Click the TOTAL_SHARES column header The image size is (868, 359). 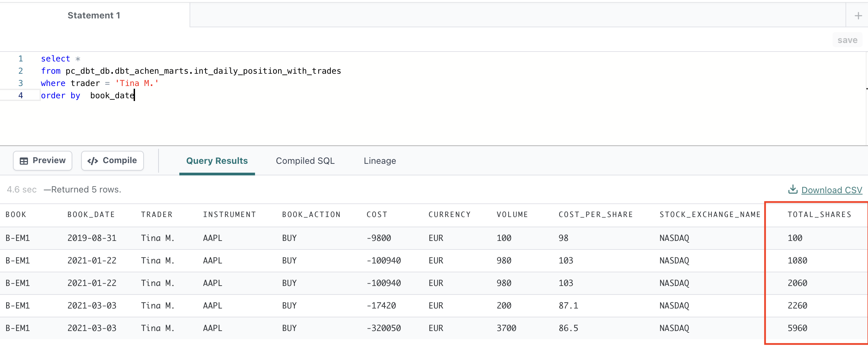coord(819,215)
